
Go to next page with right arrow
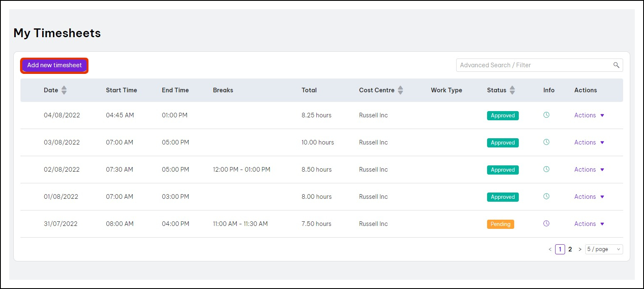[580, 249]
